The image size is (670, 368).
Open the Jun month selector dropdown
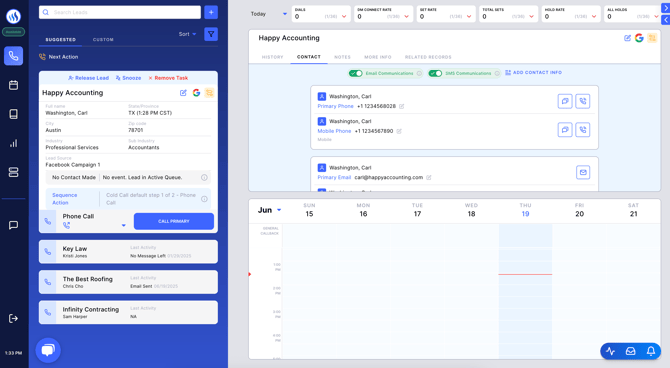click(x=270, y=210)
